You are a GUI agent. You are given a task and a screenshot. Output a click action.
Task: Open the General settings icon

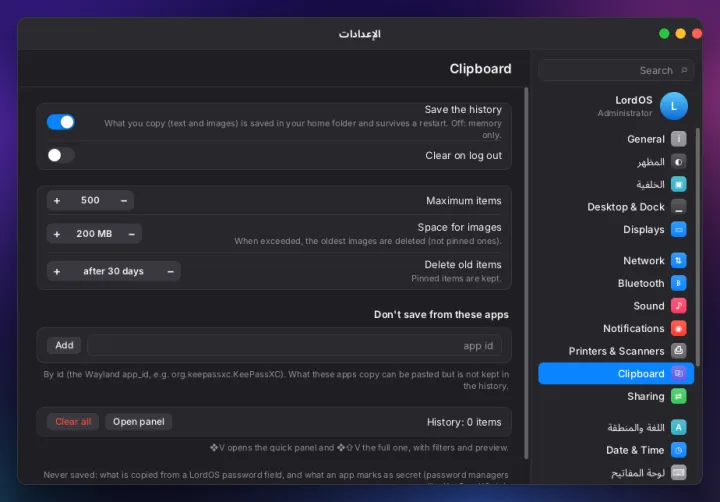click(678, 139)
